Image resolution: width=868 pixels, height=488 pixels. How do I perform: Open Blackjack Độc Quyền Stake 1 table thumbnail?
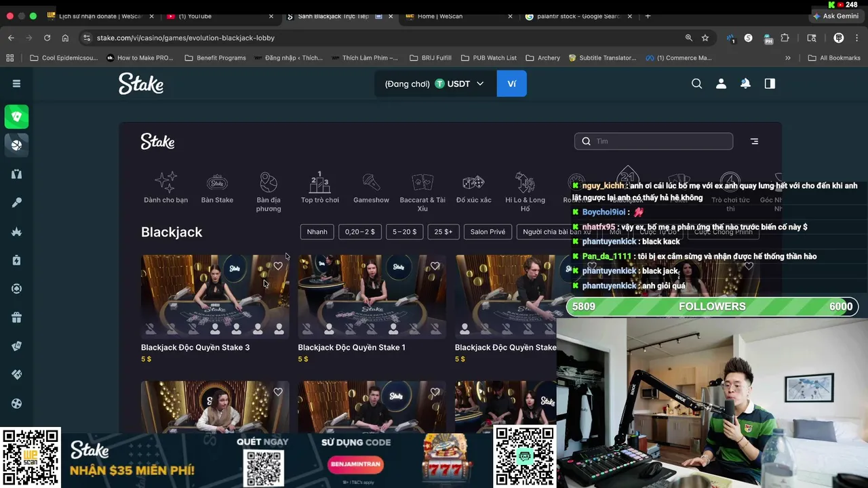pyautogui.click(x=372, y=296)
